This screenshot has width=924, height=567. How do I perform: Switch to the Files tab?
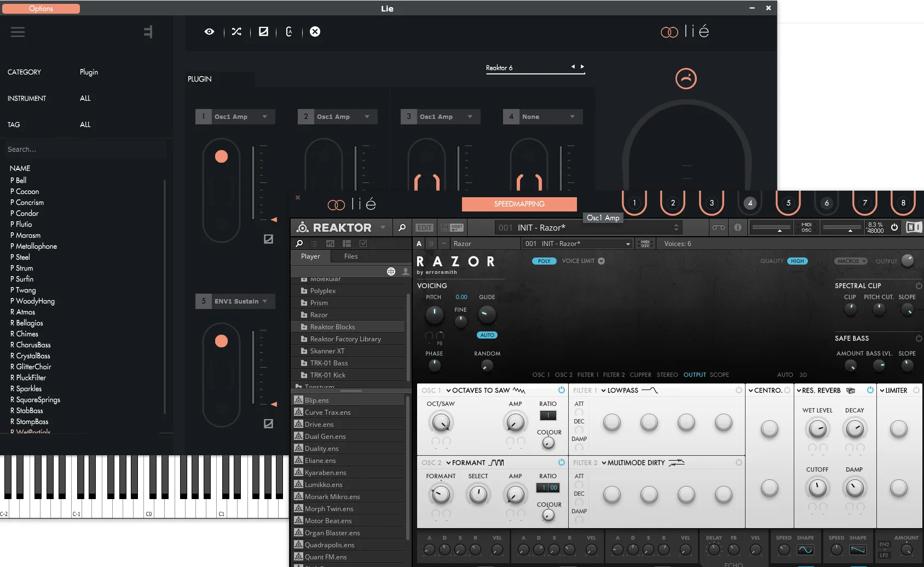click(x=351, y=256)
